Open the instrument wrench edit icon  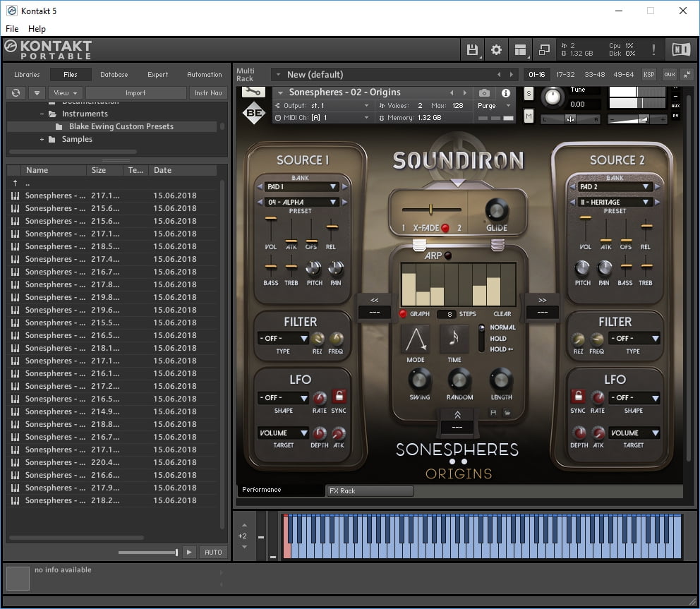coord(253,92)
